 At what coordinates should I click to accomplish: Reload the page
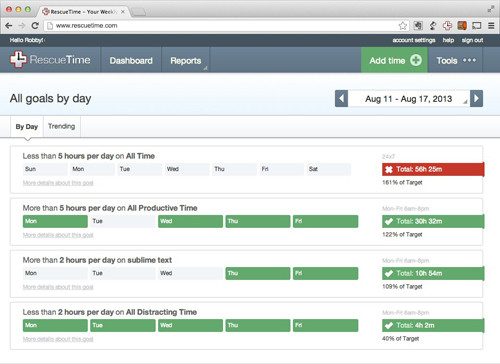(x=35, y=25)
